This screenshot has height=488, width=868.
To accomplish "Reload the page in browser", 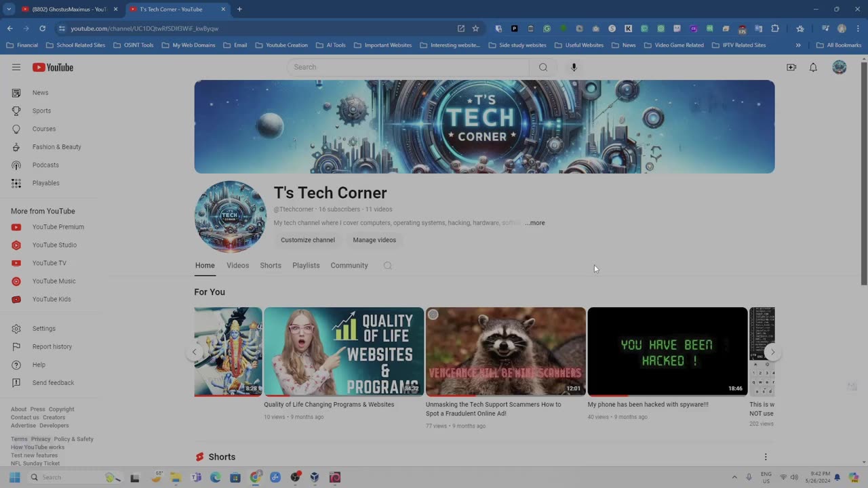I will [42, 28].
